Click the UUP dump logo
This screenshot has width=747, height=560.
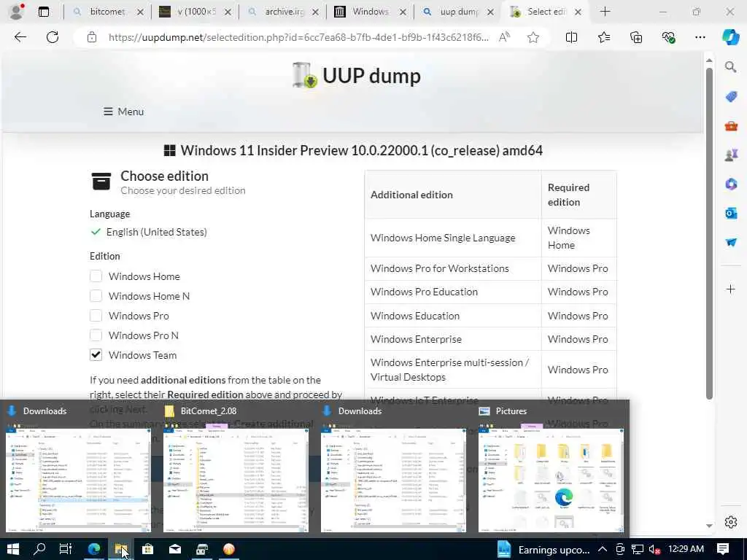[x=356, y=76]
